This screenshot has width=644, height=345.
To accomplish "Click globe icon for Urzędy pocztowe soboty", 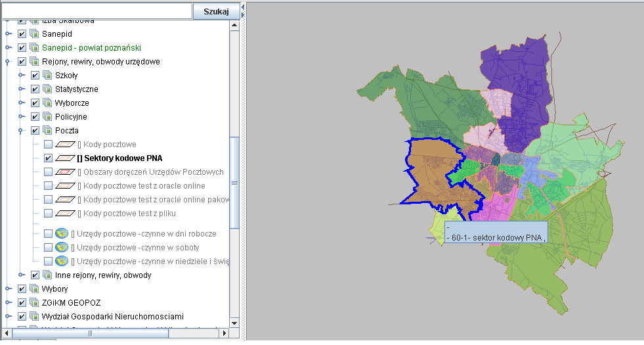I will coord(62,248).
